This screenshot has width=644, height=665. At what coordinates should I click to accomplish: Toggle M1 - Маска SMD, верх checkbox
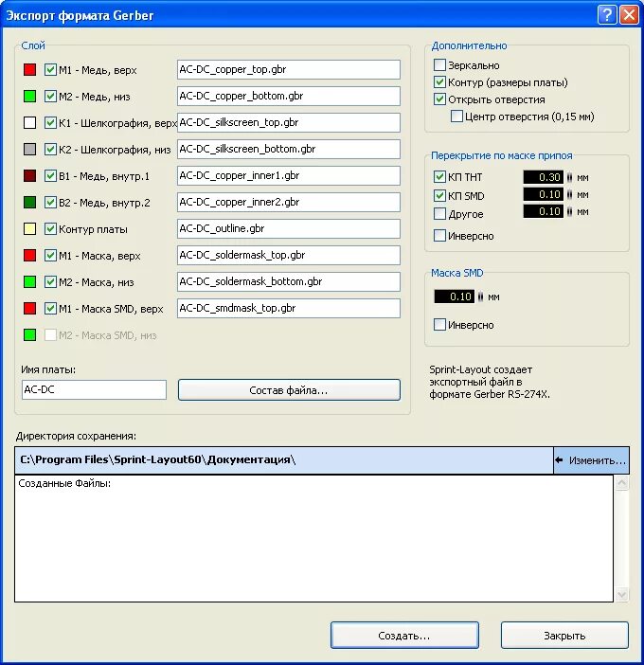tap(50, 308)
